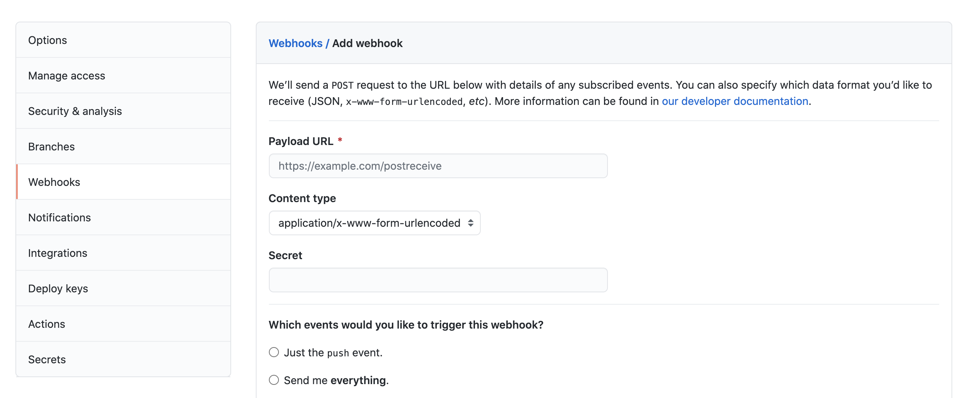Screen dimensions: 980x398
Task: Focus the Secret input field
Action: 438,280
